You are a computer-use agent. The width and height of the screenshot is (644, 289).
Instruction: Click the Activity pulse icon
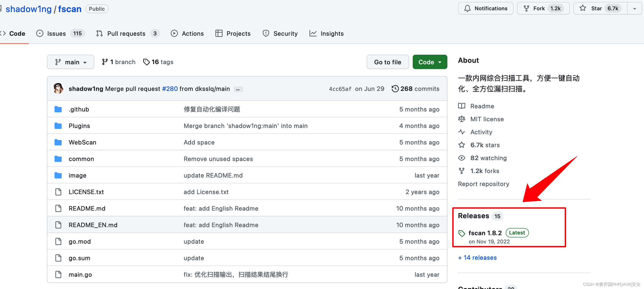[461, 132]
